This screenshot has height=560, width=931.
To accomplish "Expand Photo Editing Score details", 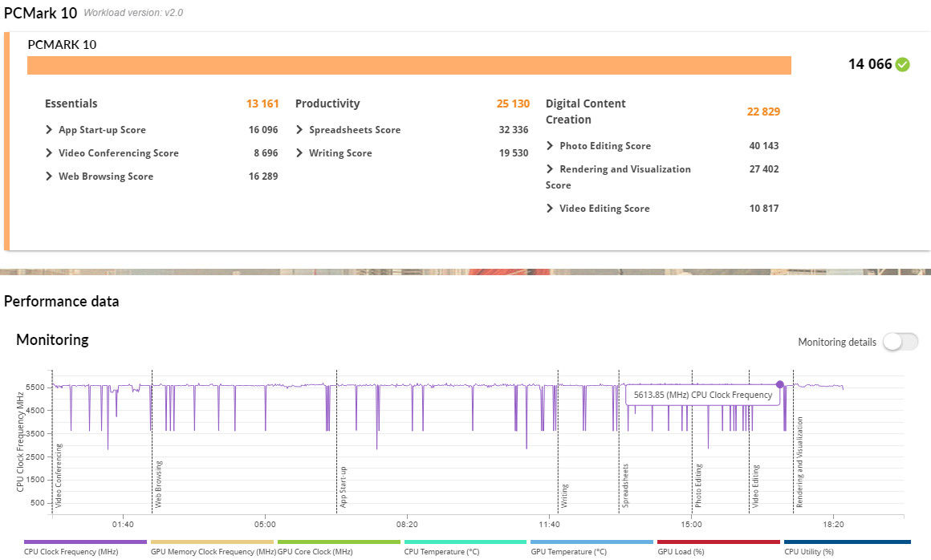I will pos(550,146).
